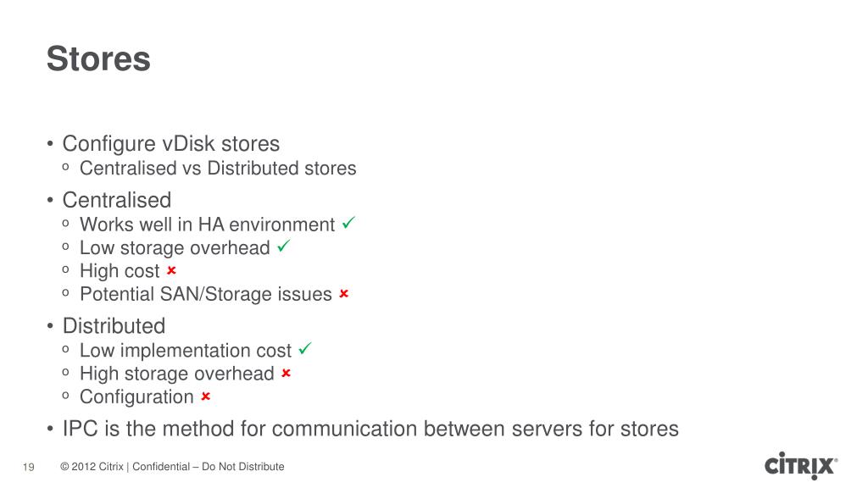Screen dimensions: 868x488
Task: Click the Potential SAN/Storage issues text
Action: pyautogui.click(x=206, y=294)
